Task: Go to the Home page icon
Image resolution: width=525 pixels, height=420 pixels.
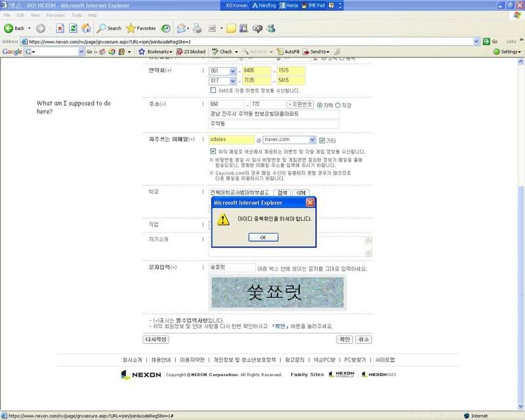Action: [x=86, y=28]
